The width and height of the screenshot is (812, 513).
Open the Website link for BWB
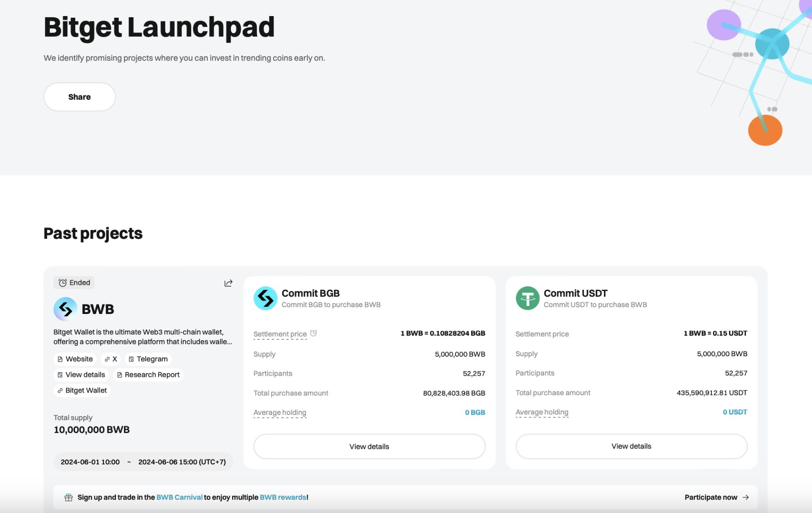[75, 359]
